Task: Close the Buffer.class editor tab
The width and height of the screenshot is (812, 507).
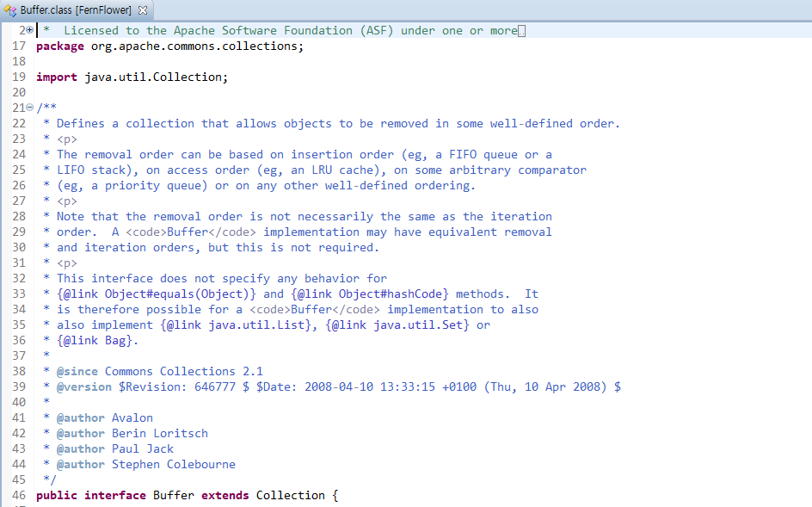Action: [x=143, y=10]
